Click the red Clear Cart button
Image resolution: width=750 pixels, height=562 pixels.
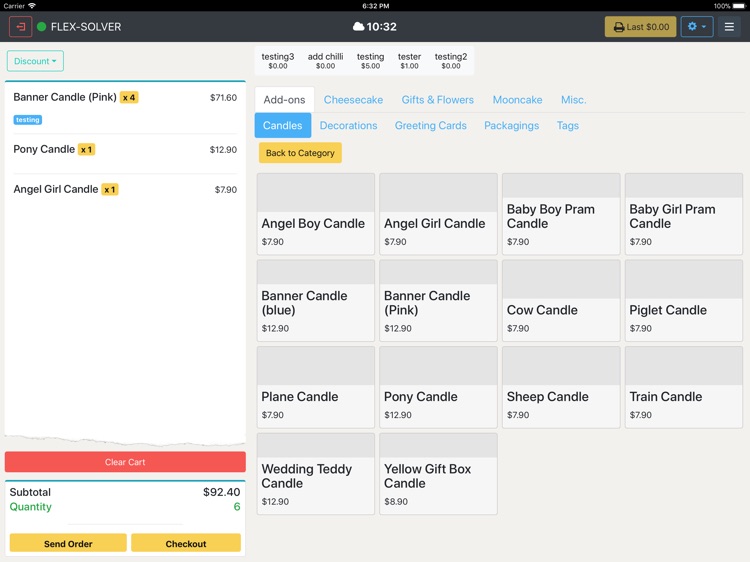pyautogui.click(x=125, y=462)
